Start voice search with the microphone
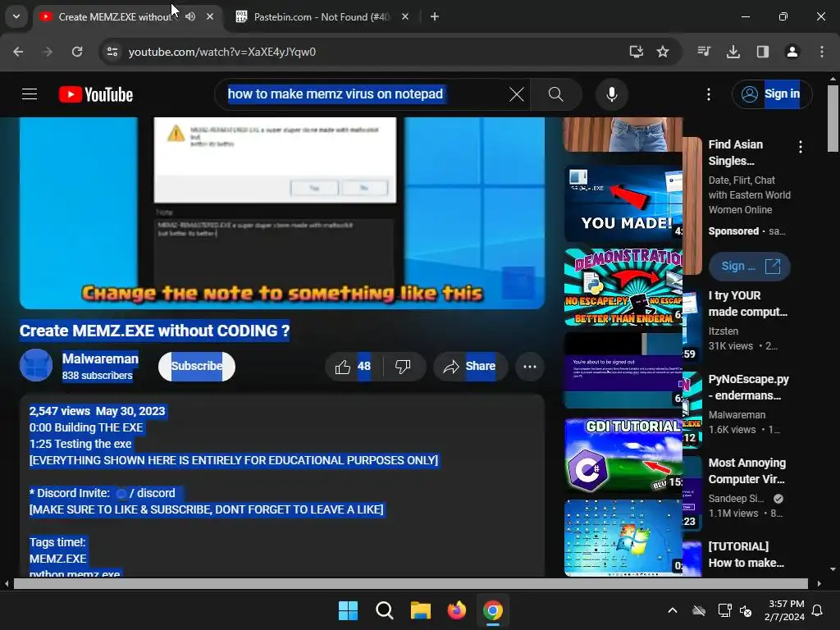This screenshot has width=840, height=630. (x=612, y=95)
